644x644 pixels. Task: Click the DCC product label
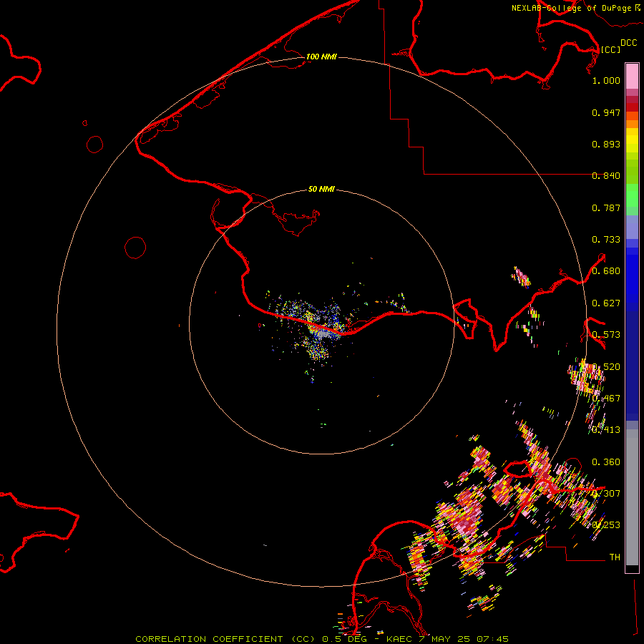tap(629, 43)
